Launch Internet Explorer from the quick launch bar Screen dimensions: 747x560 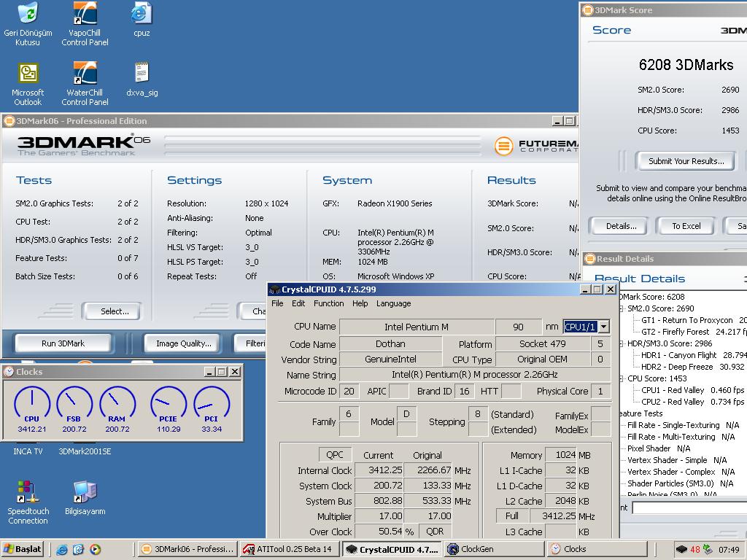(61, 550)
